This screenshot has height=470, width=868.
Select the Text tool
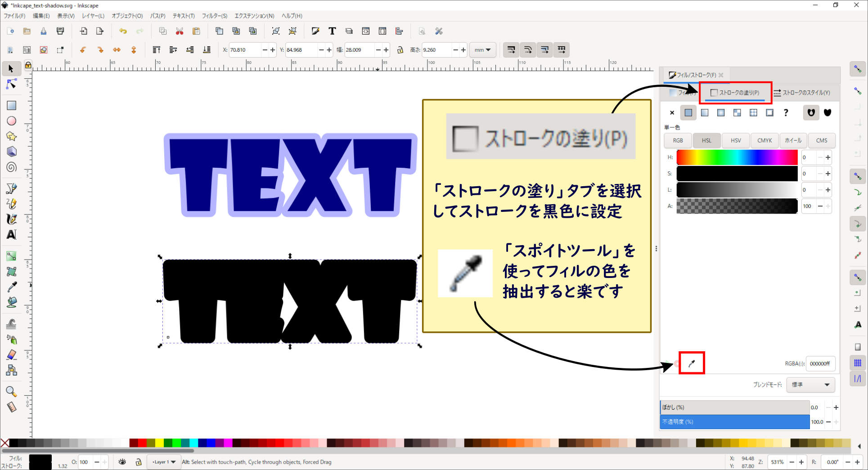[x=12, y=234]
